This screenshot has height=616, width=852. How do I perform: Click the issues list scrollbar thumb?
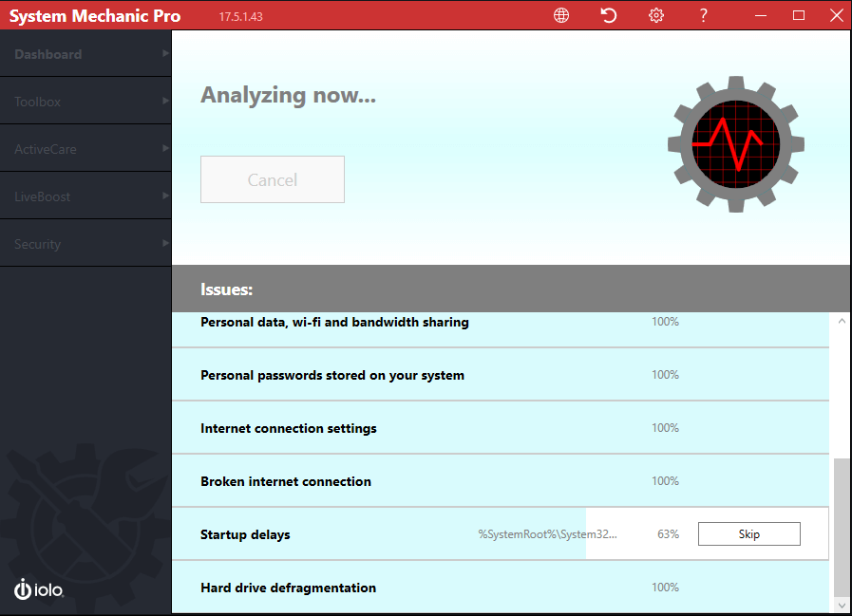coord(842,527)
